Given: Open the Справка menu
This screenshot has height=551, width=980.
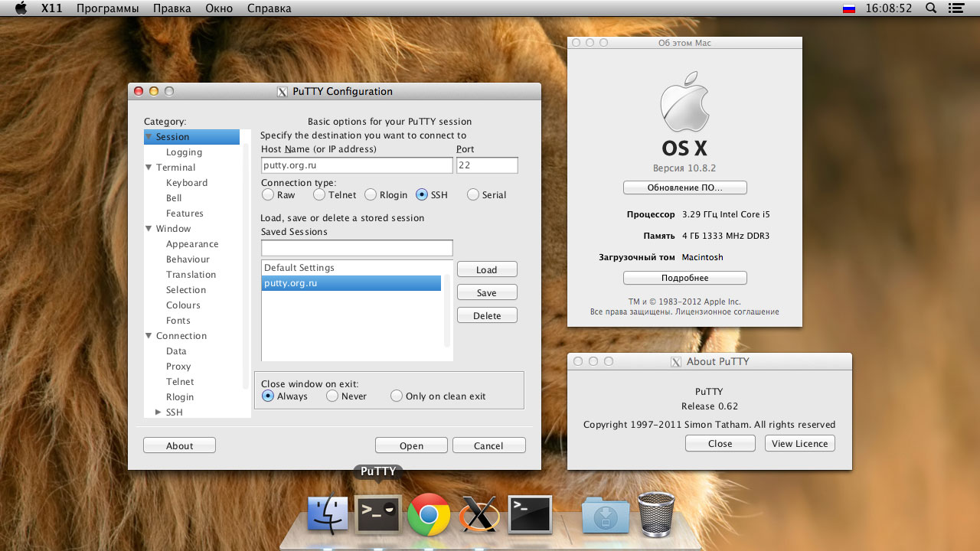Looking at the screenshot, I should click(269, 8).
